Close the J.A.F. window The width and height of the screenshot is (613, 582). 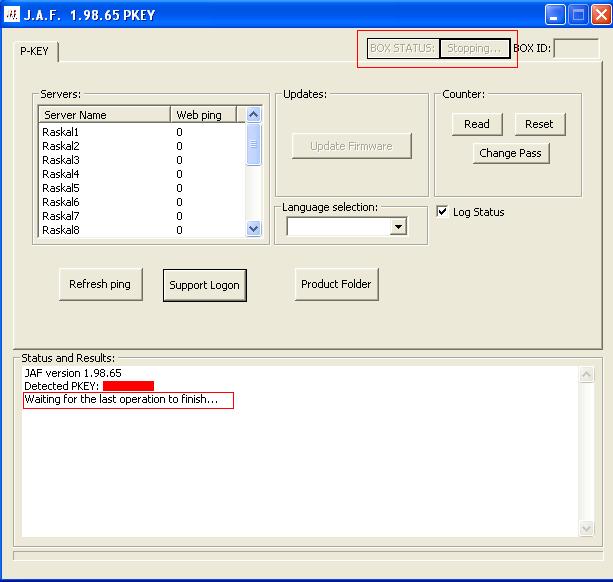pos(601,15)
